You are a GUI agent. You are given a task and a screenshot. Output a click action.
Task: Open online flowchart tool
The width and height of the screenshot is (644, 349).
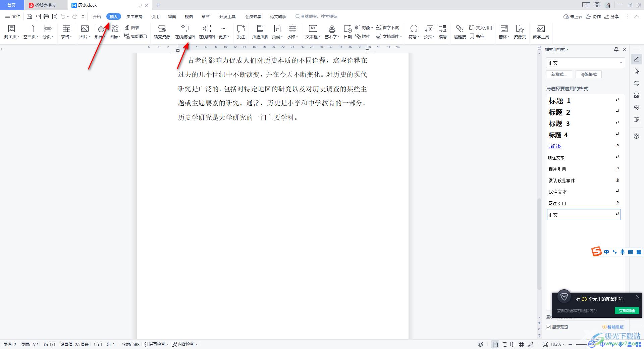[185, 32]
